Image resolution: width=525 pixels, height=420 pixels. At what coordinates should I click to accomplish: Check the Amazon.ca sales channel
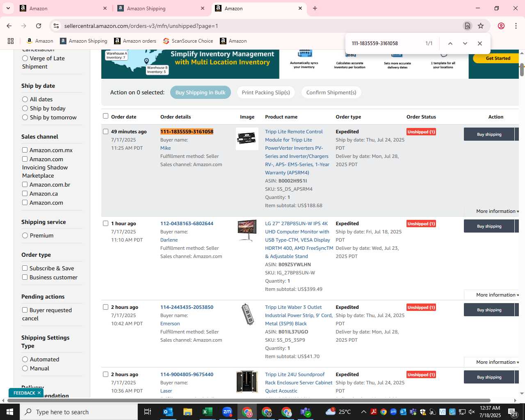pos(25,194)
